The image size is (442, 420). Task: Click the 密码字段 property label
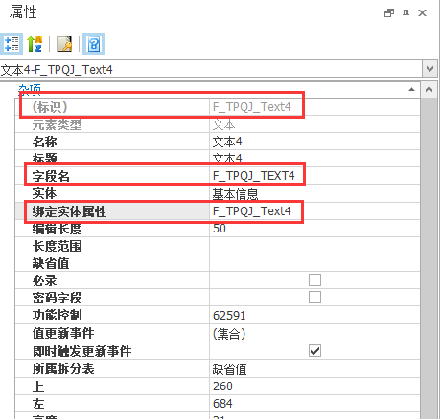pyautogui.click(x=57, y=298)
